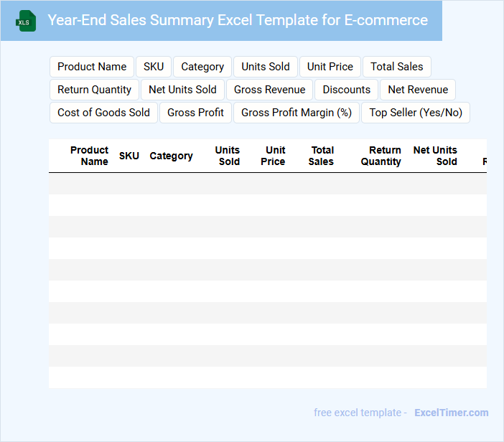Select the Return Quantity tag
This screenshot has width=504, height=442.
[x=94, y=90]
